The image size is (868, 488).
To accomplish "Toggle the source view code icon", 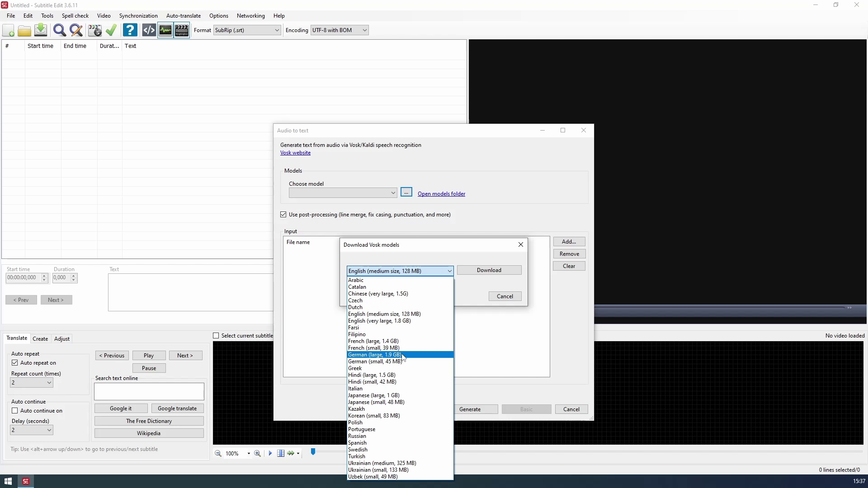I will 149,30.
